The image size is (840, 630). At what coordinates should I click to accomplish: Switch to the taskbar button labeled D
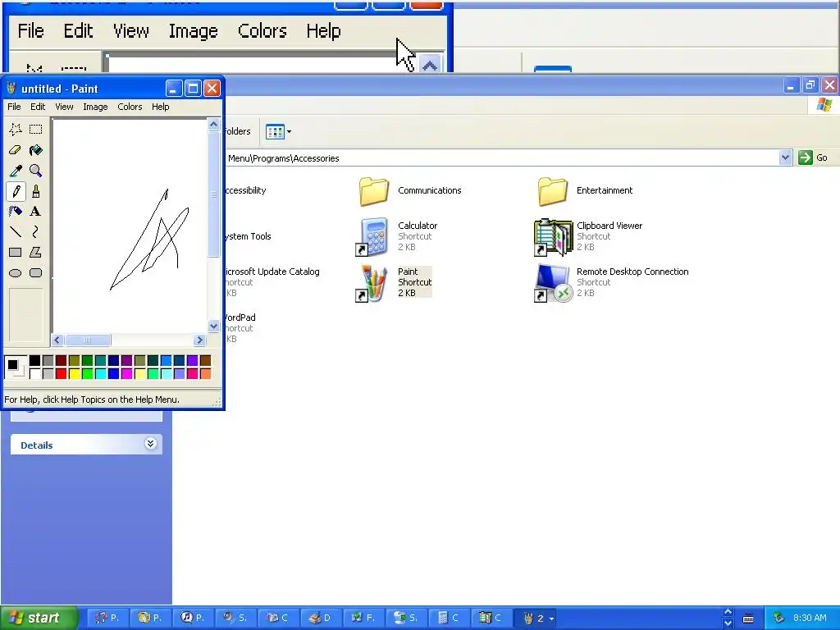[x=321, y=618]
